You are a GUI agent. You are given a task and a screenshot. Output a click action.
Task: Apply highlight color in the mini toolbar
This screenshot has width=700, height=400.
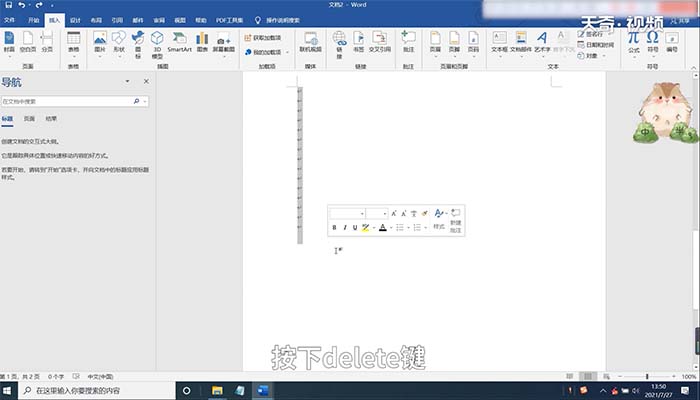pyautogui.click(x=365, y=228)
